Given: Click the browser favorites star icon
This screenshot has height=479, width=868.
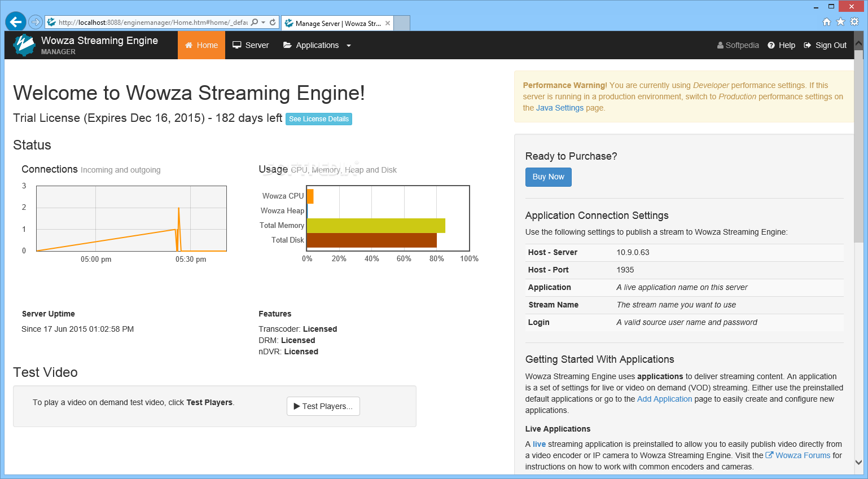Looking at the screenshot, I should pos(840,21).
